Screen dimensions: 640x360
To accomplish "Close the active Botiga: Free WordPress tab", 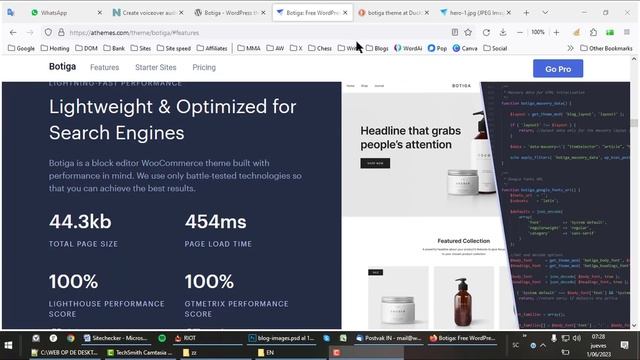I will (x=345, y=13).
